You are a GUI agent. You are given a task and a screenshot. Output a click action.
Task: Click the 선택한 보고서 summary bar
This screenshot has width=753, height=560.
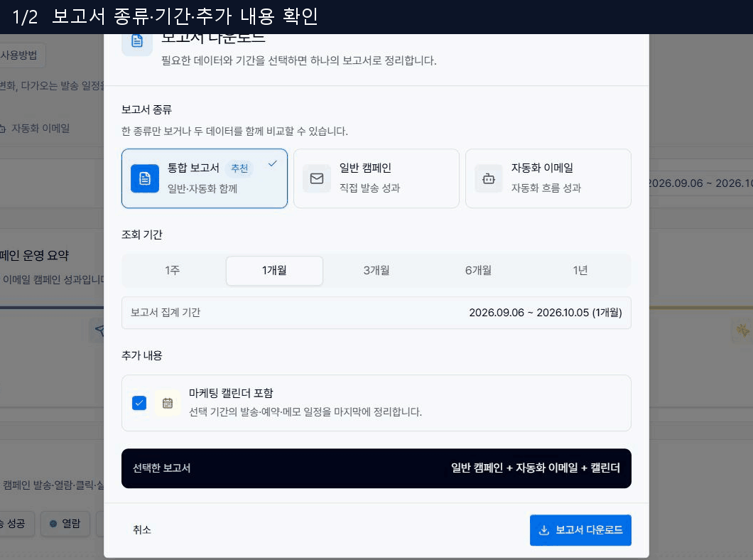pyautogui.click(x=376, y=468)
